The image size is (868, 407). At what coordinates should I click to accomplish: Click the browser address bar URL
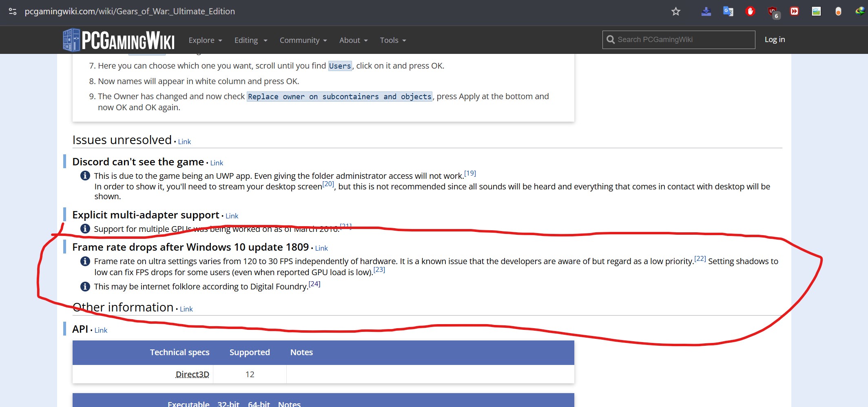(x=130, y=11)
